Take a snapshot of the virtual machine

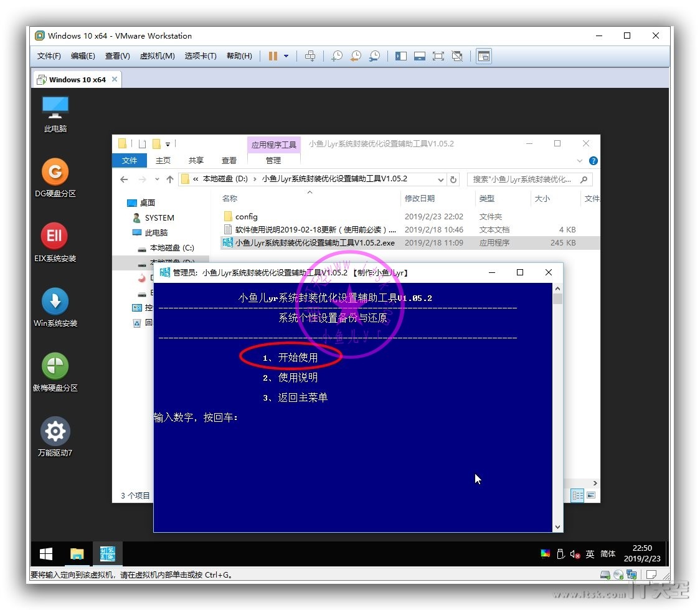[336, 56]
